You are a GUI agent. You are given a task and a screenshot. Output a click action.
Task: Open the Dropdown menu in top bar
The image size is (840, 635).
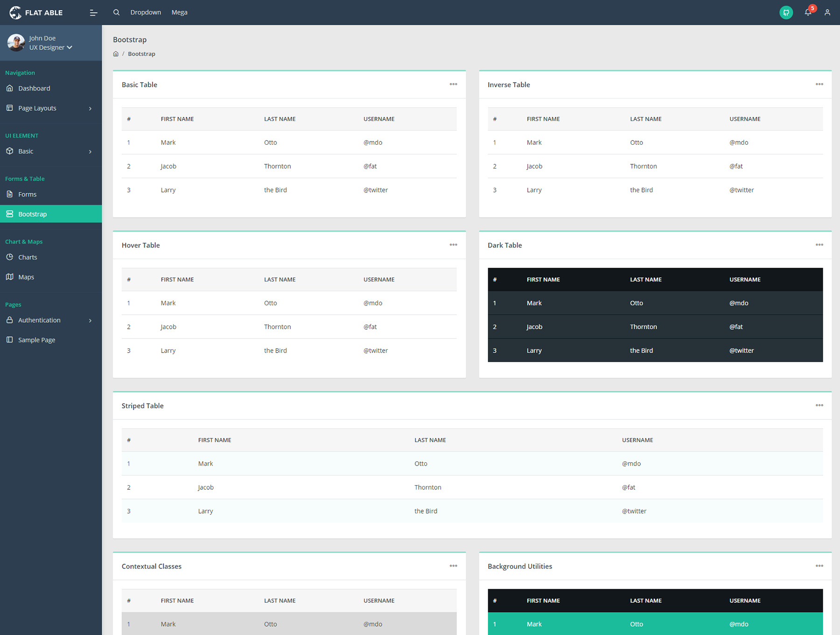[146, 13]
